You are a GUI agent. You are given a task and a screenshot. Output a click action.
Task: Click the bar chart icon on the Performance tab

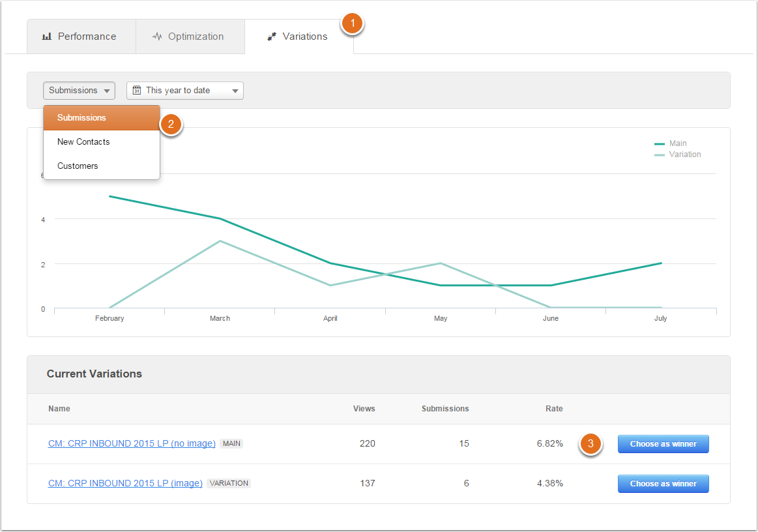(x=46, y=36)
